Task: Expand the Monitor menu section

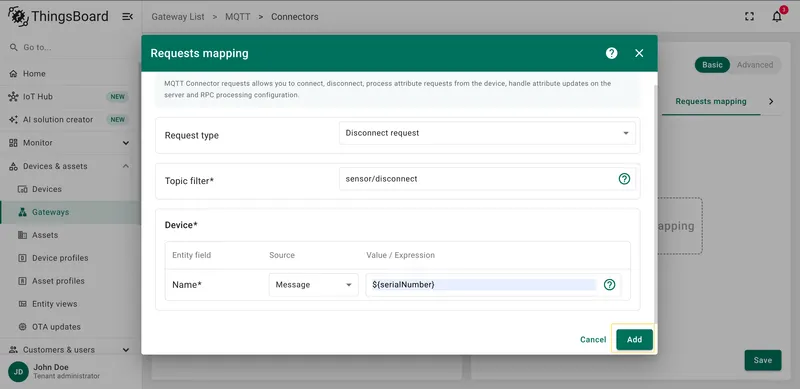Action: [x=126, y=143]
